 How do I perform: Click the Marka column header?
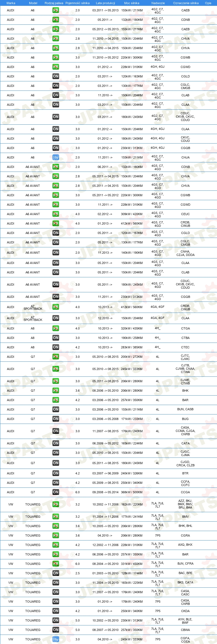click(11, 3)
